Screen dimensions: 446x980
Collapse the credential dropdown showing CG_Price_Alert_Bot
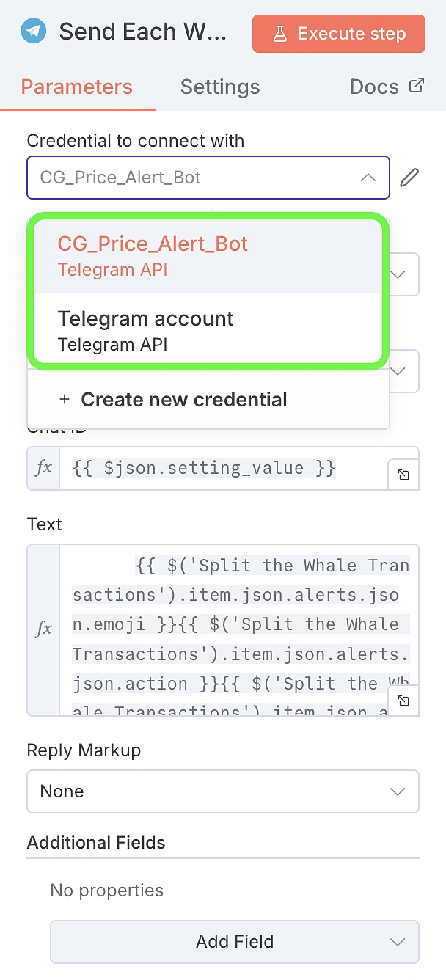point(368,178)
